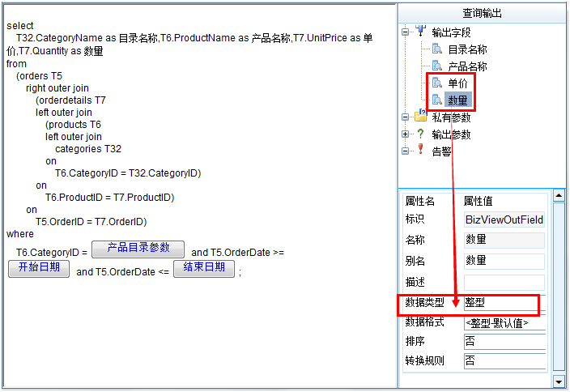Click the '(products T6' line

click(73, 125)
